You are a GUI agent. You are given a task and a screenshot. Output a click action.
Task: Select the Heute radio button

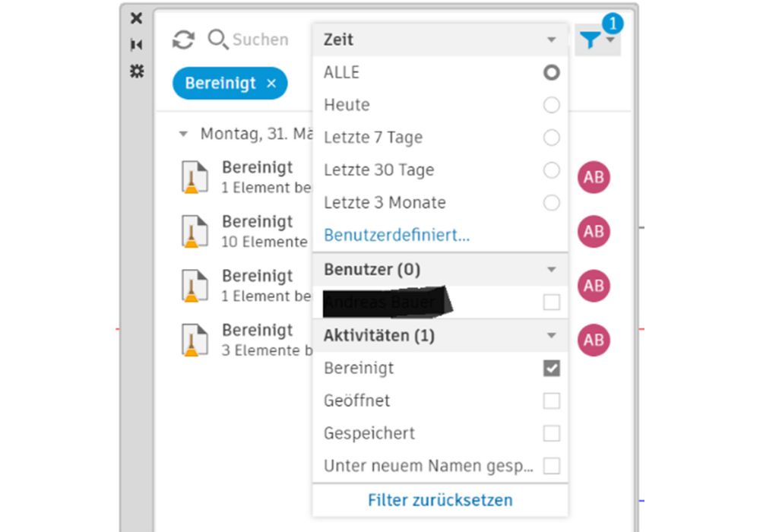click(x=552, y=105)
